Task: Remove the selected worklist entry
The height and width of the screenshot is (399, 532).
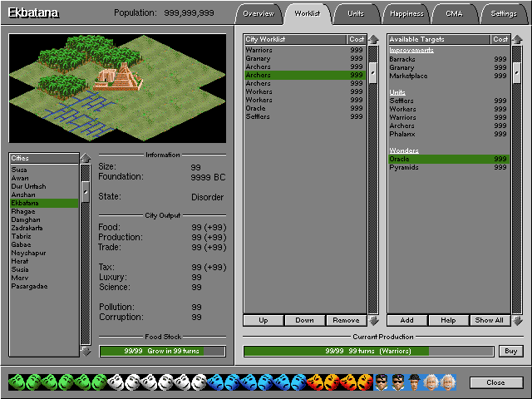Action: 346,320
